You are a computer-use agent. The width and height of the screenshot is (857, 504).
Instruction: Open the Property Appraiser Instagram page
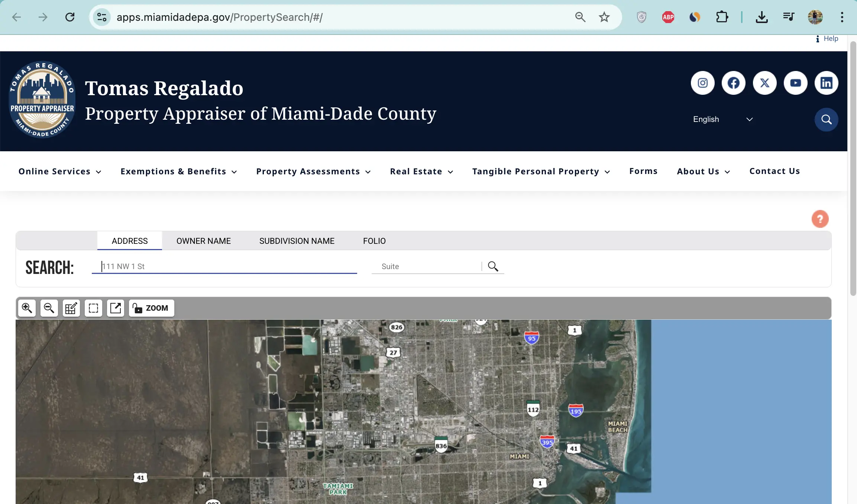click(x=702, y=83)
